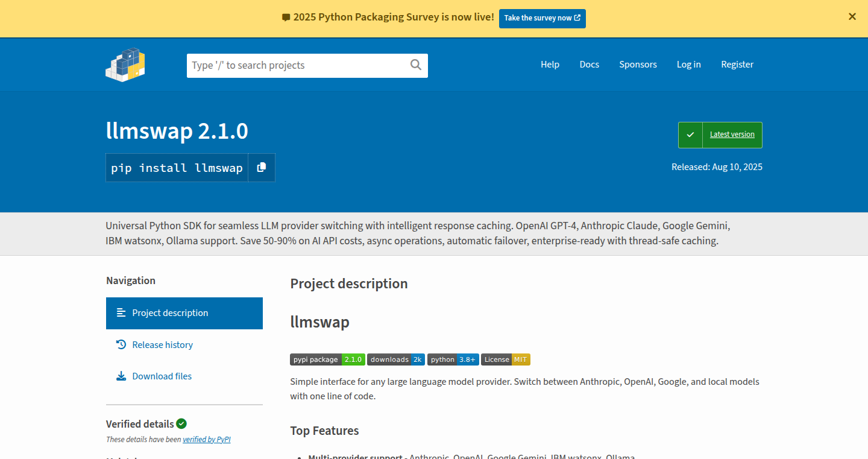Click the llmswap 2.1.0 title
Viewport: 868px width, 459px height.
[177, 131]
